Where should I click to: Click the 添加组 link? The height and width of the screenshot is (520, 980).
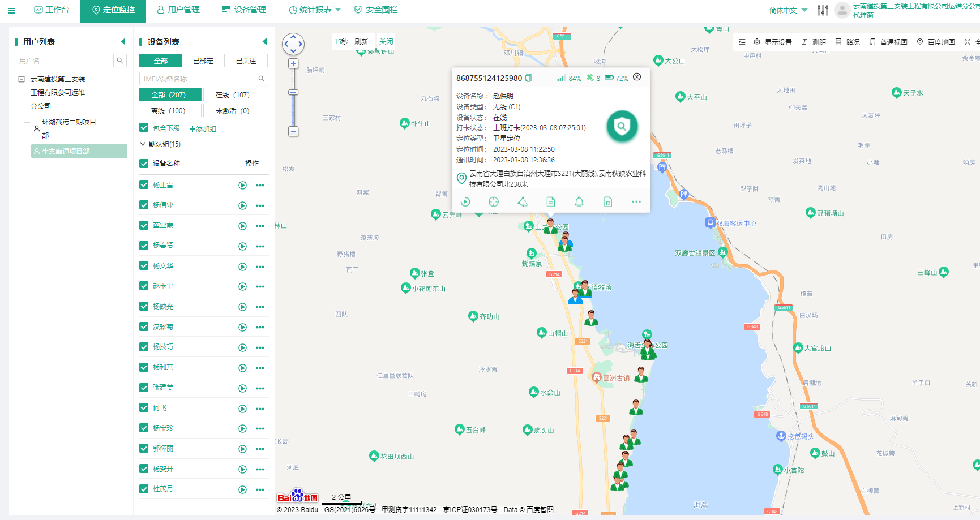point(203,129)
